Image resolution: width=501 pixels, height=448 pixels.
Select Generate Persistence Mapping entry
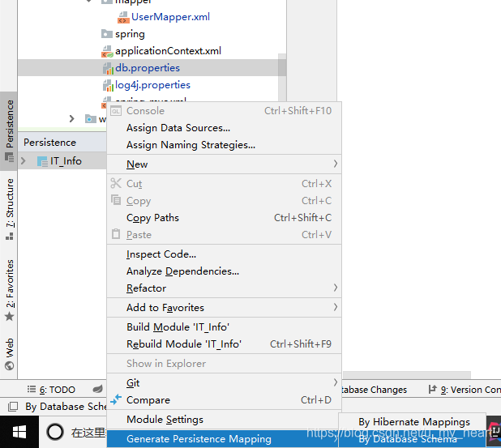[223, 439]
